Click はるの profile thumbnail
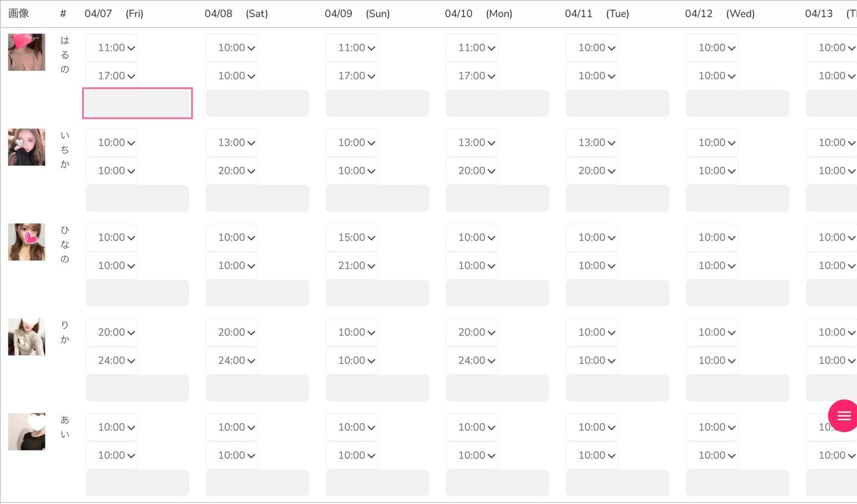This screenshot has width=857, height=504. pyautogui.click(x=27, y=52)
